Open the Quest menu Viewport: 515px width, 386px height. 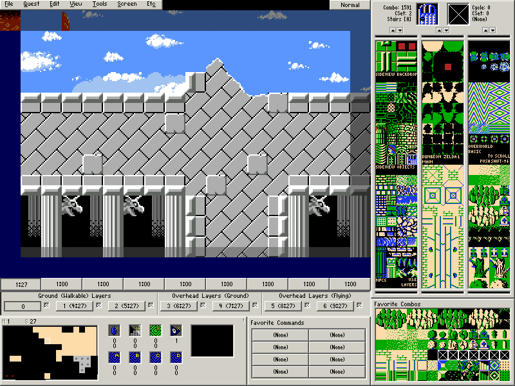pyautogui.click(x=31, y=4)
